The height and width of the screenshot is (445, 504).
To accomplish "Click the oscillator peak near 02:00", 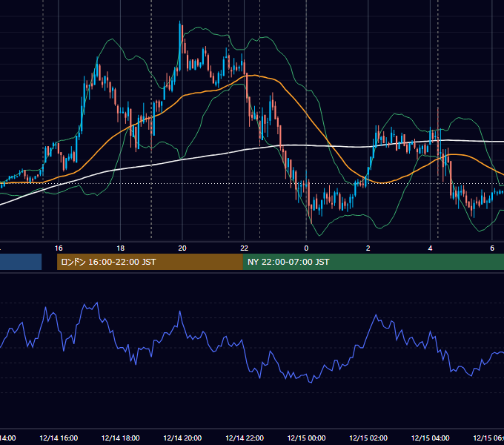I will coord(376,315).
